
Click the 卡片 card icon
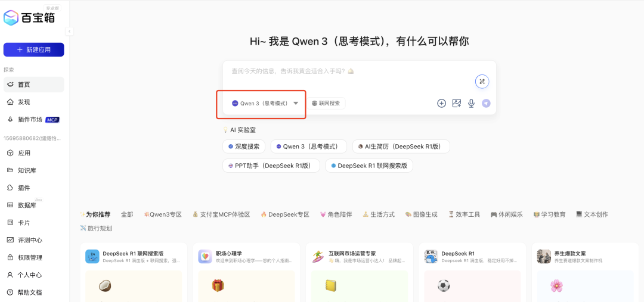pos(10,223)
